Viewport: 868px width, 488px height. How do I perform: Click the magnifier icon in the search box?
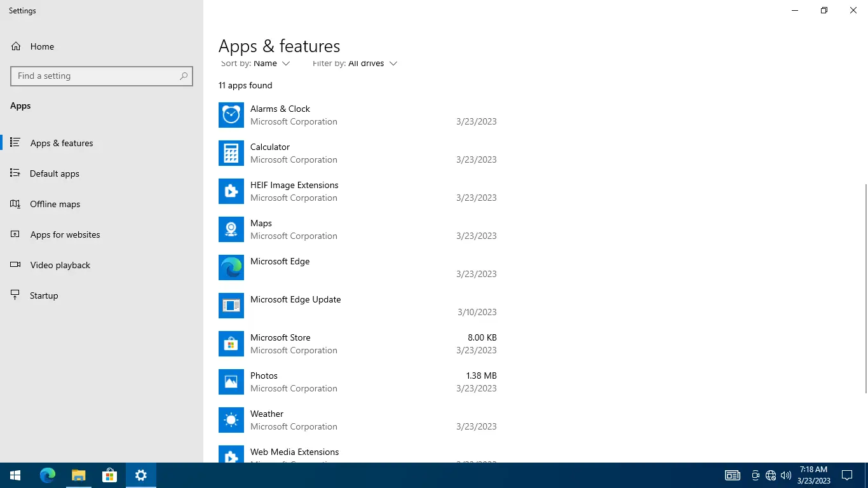click(184, 76)
